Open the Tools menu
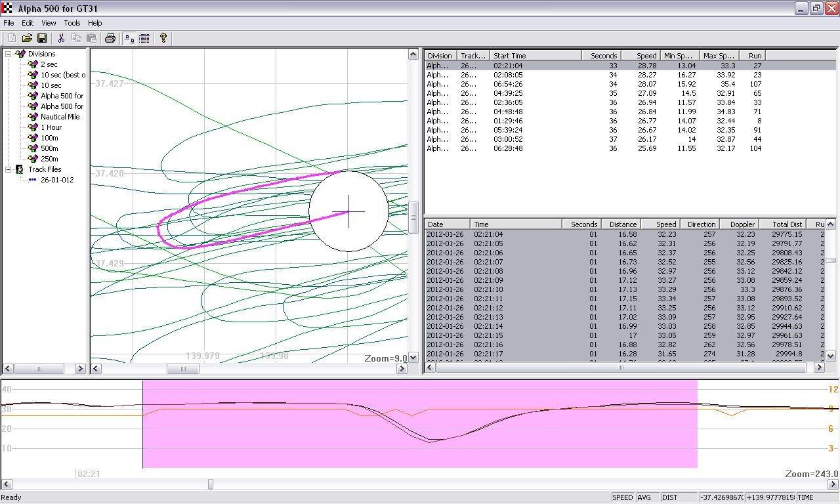Screen dimensions: 840x504 (72, 23)
